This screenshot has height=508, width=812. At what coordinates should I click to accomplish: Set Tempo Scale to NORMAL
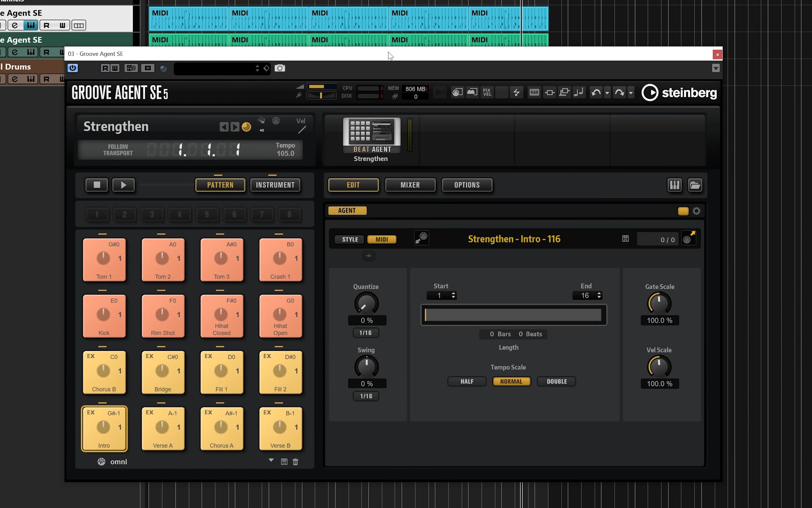tap(511, 381)
